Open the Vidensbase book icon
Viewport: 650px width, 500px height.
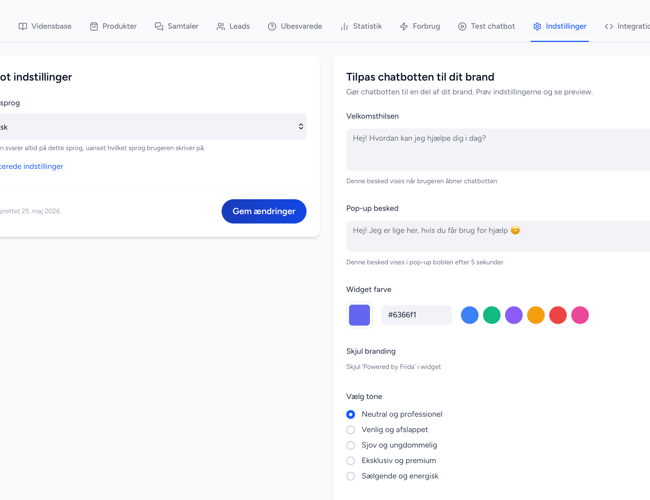(23, 26)
